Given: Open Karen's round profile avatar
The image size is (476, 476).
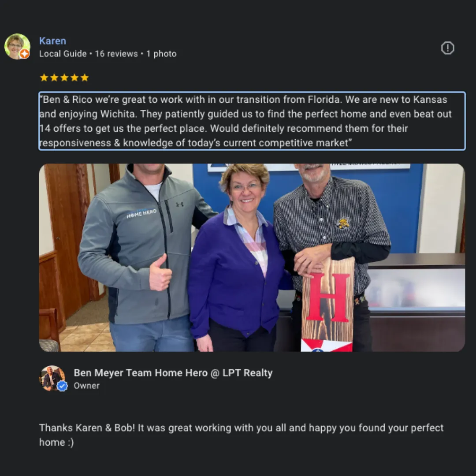Looking at the screenshot, I should pos(17,46).
